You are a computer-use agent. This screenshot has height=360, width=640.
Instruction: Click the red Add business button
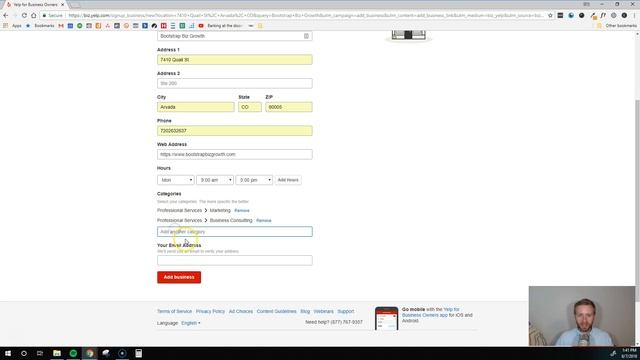(179, 277)
